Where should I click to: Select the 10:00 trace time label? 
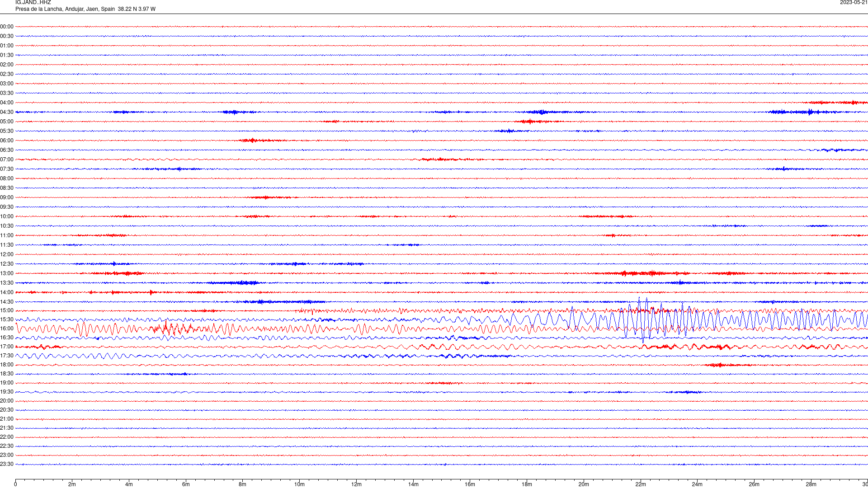[x=7, y=216]
